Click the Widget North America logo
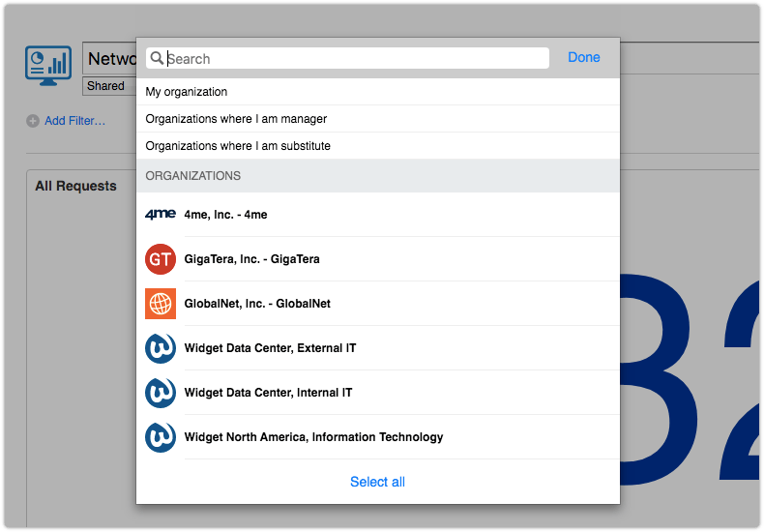The image size is (764, 532). click(x=161, y=437)
